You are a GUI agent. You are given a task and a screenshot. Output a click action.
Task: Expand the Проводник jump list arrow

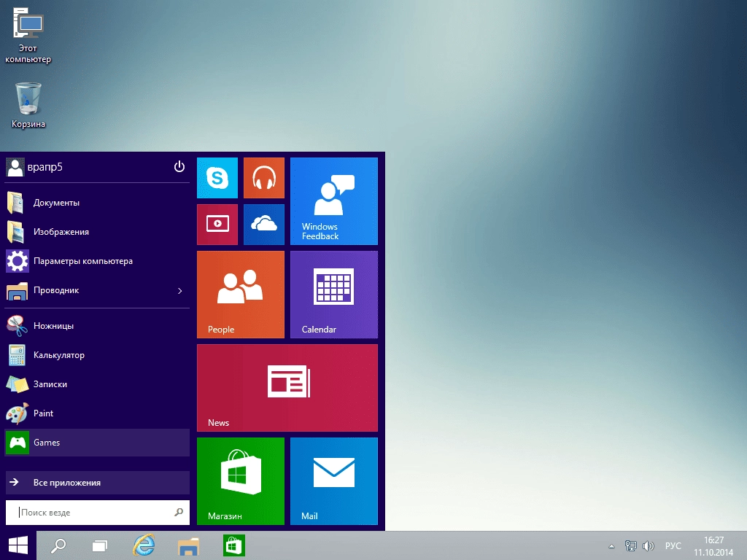[x=180, y=290]
